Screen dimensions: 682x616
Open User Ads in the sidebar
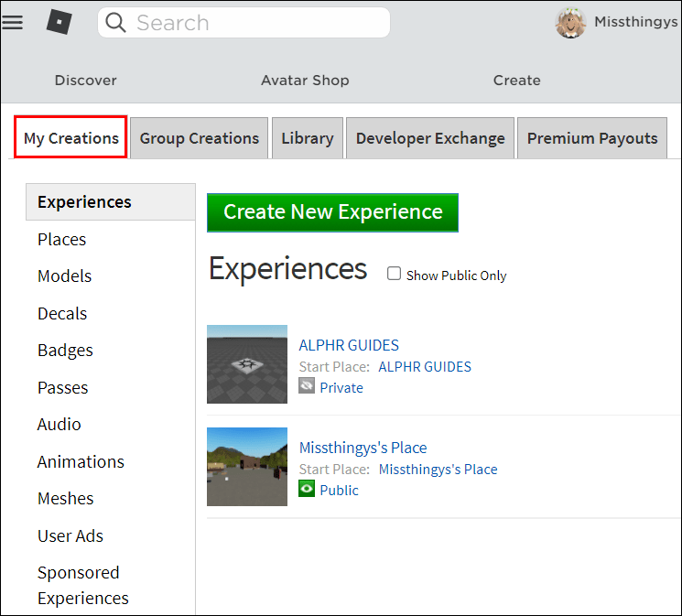click(70, 535)
